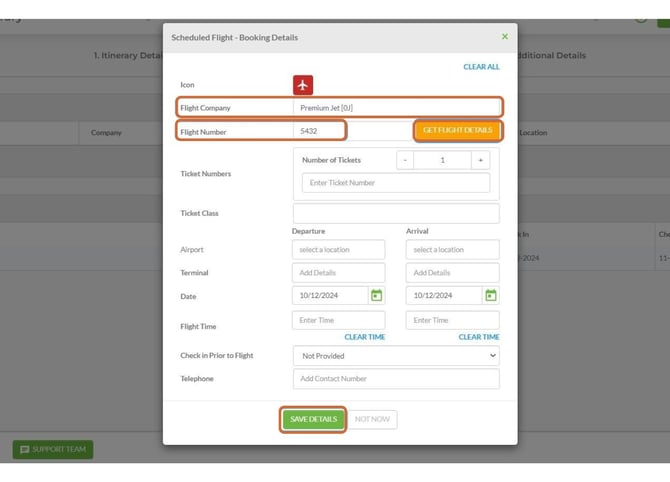This screenshot has width=670, height=482.
Task: Close the Booking Details dialog
Action: [504, 37]
